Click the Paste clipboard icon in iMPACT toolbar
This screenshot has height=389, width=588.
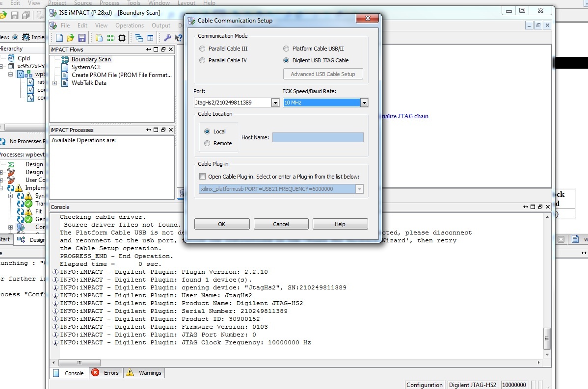pyautogui.click(x=99, y=37)
